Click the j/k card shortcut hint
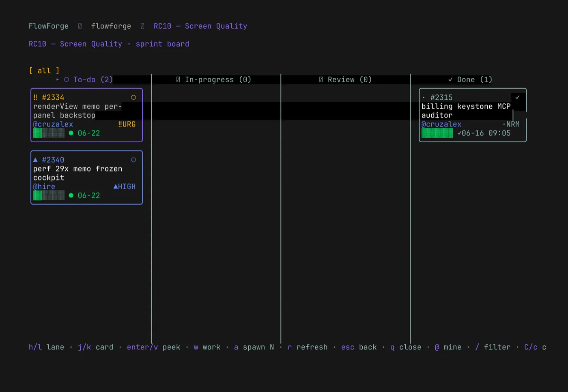Image resolution: width=568 pixels, height=392 pixels. tap(96, 347)
